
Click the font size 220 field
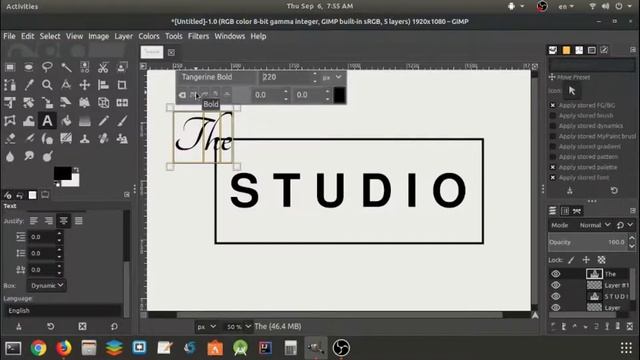pyautogui.click(x=286, y=77)
